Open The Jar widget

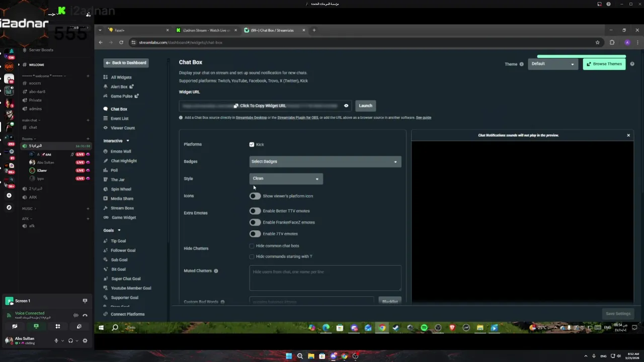coord(114,179)
